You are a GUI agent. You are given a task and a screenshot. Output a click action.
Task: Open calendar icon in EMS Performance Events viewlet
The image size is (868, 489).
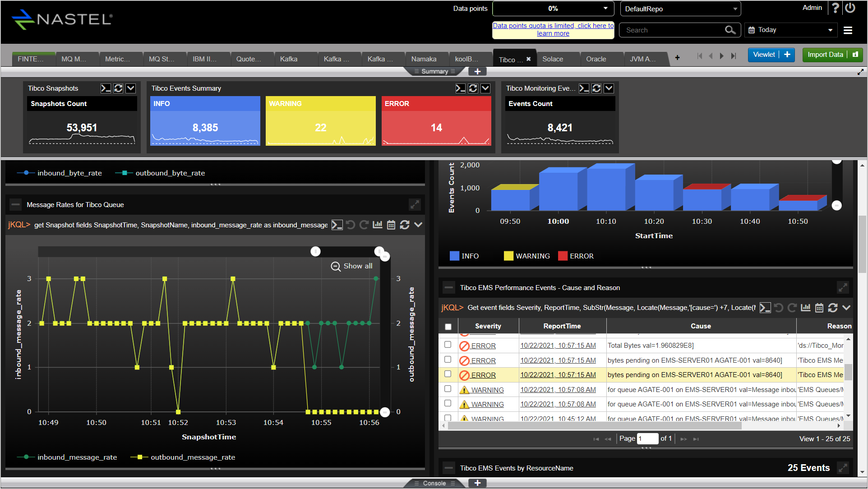pyautogui.click(x=819, y=308)
